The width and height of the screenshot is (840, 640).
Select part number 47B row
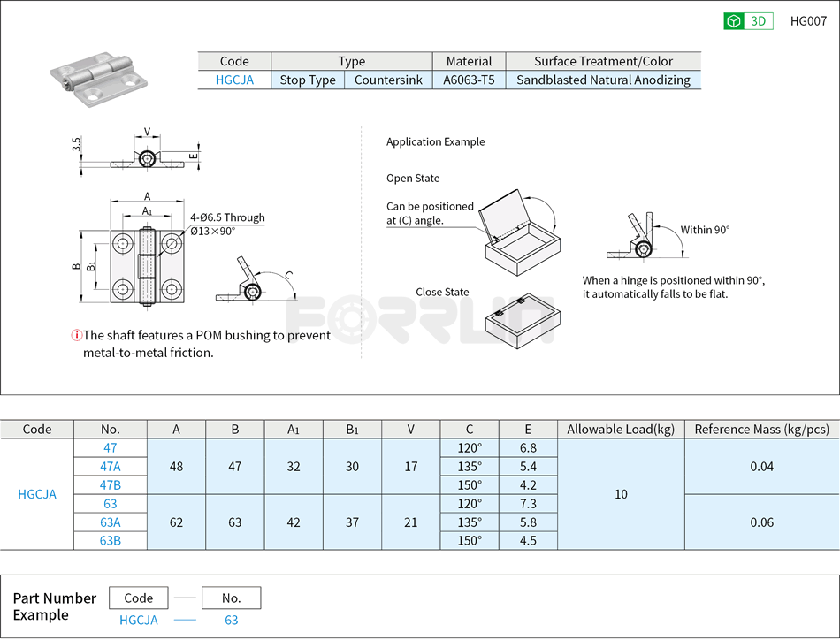pyautogui.click(x=110, y=485)
